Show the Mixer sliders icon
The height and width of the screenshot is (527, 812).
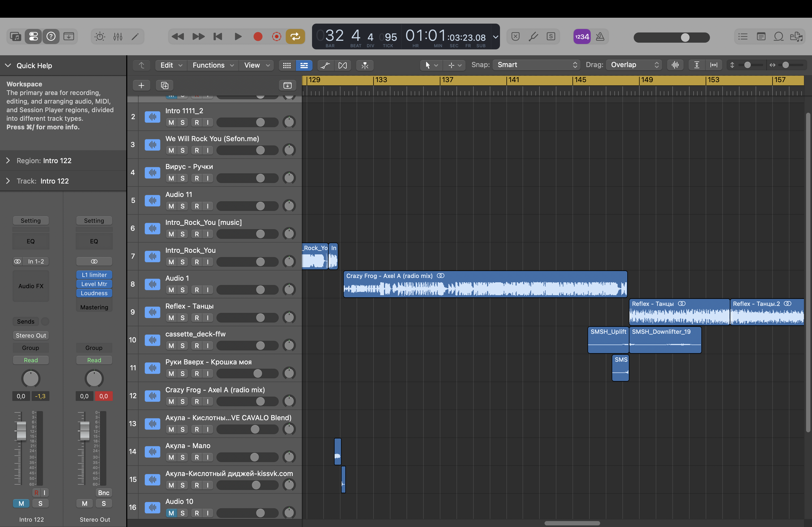click(x=118, y=36)
